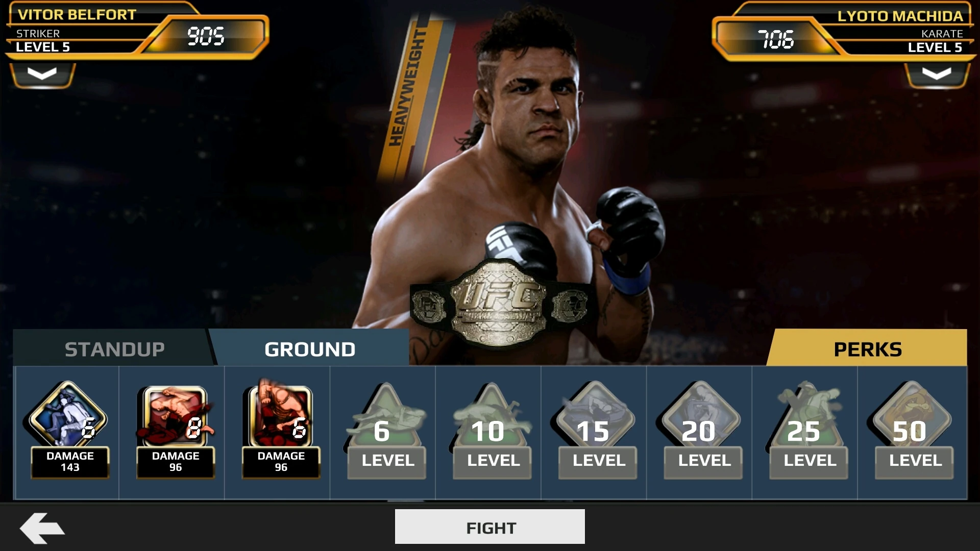980x551 pixels.
Task: Expand Lyoto Machida's stats chevron
Action: [x=937, y=76]
